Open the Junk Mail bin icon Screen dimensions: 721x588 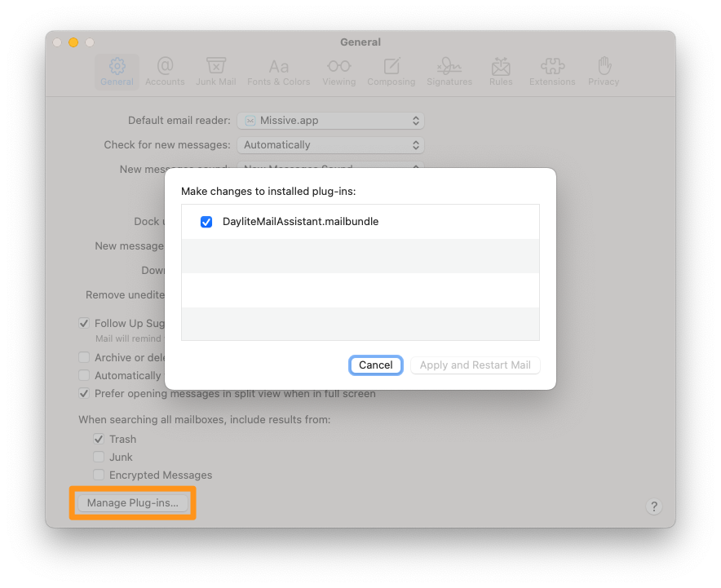point(215,66)
